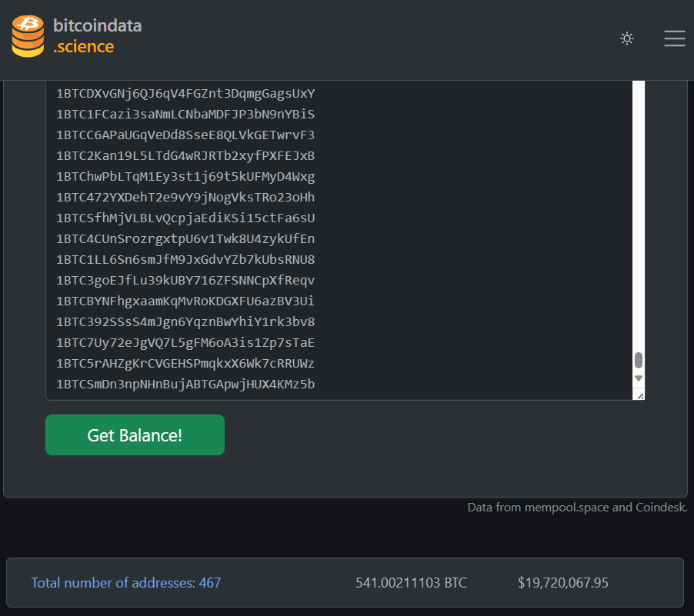Click address line starting 1BTC472YXDehT2e9
Image resolution: width=694 pixels, height=616 pixels.
185,198
